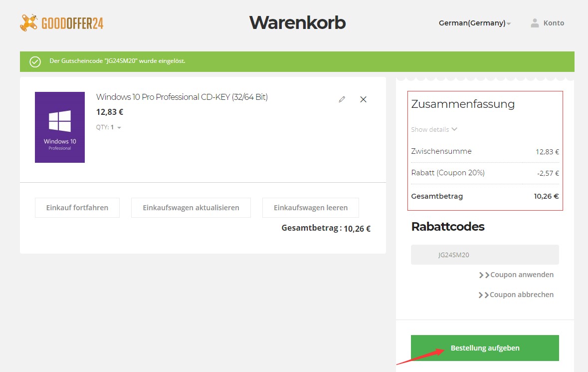This screenshot has width=588, height=372.
Task: Click the Rabatt (Coupon 20%) label
Action: 448,173
